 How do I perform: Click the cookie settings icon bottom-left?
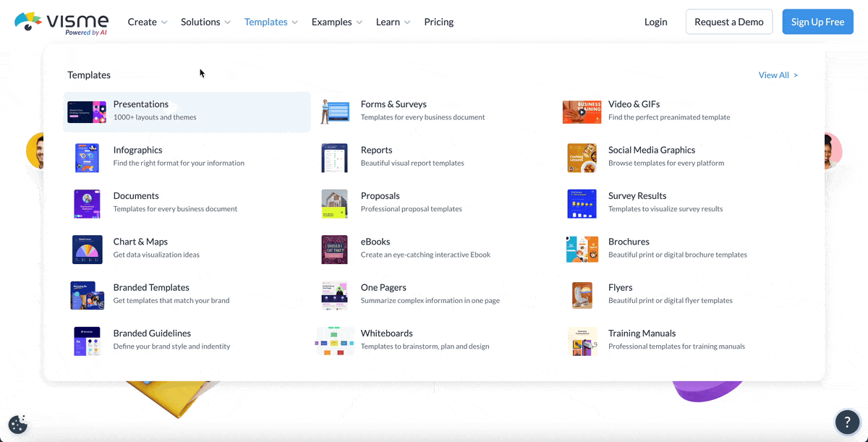[17, 424]
